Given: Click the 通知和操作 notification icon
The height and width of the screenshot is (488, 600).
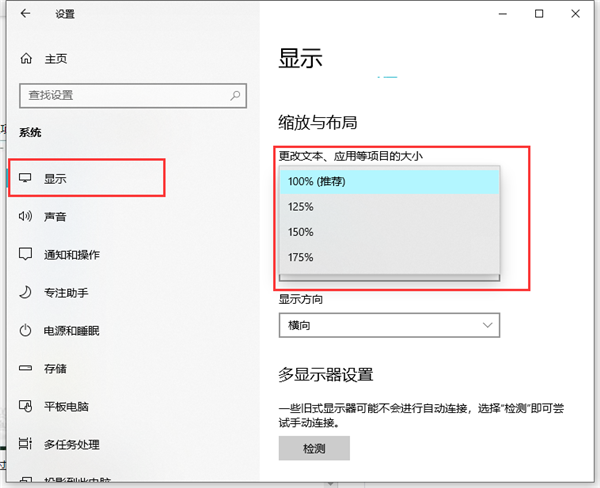Looking at the screenshot, I should click(x=26, y=255).
